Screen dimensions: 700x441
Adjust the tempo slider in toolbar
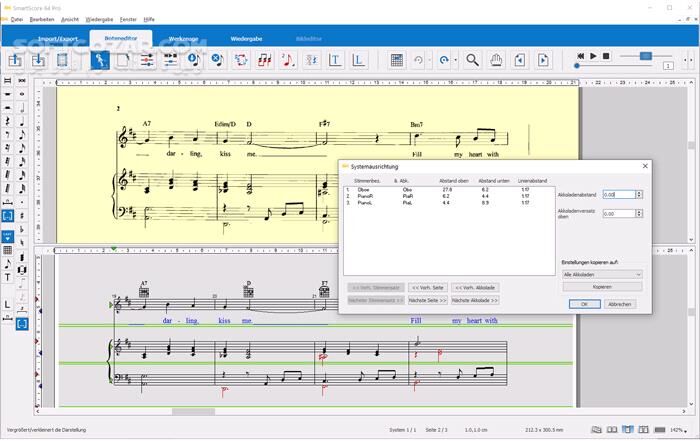tap(646, 56)
